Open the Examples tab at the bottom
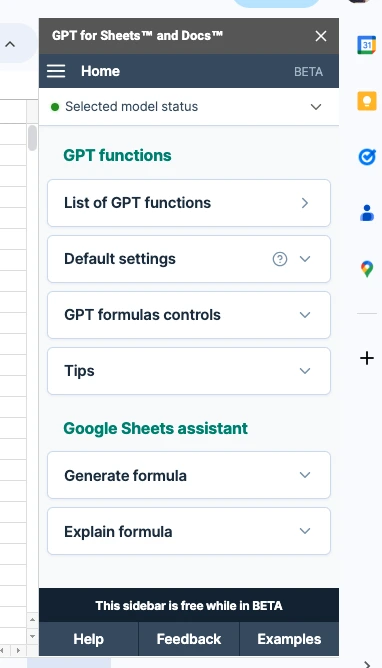Image resolution: width=382 pixels, height=668 pixels. click(289, 639)
